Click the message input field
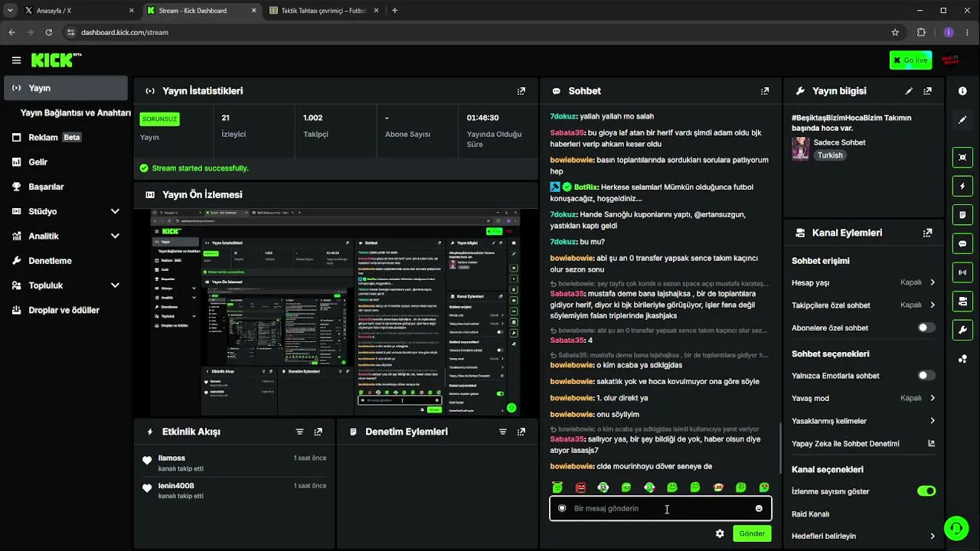The width and height of the screenshot is (980, 551). click(660, 508)
